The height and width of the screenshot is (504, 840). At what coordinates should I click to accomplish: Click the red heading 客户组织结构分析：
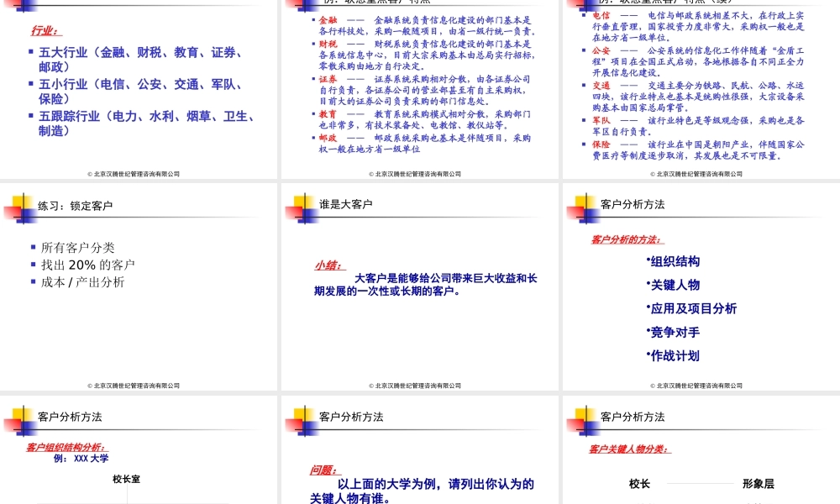(67, 447)
